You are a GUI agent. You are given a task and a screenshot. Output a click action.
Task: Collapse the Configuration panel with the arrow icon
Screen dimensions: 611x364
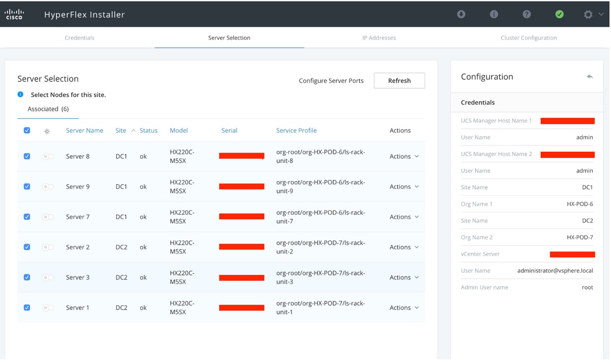590,77
